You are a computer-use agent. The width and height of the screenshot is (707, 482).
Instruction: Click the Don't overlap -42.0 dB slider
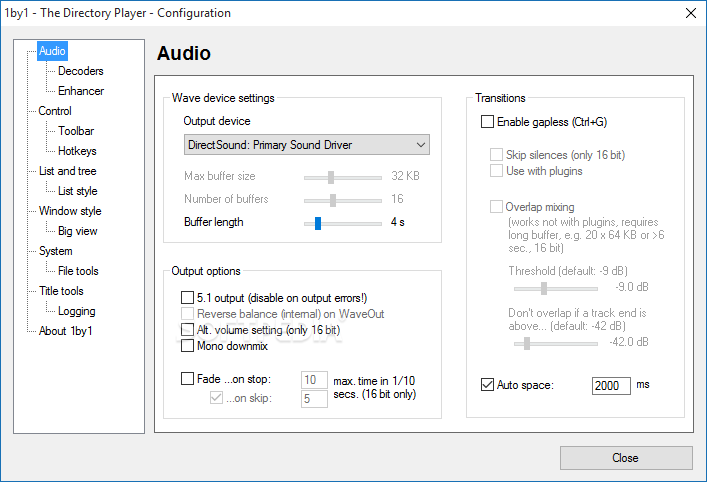[x=556, y=344]
